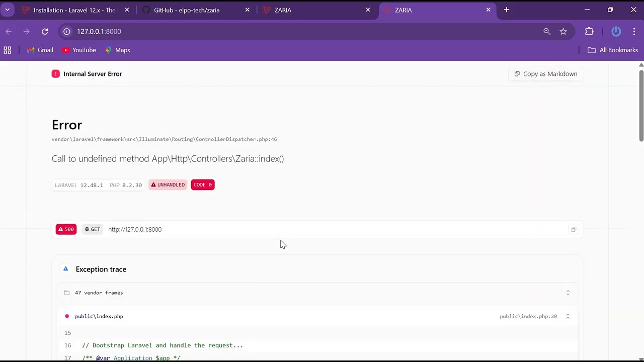Open the Extensions puzzle icon

589,31
